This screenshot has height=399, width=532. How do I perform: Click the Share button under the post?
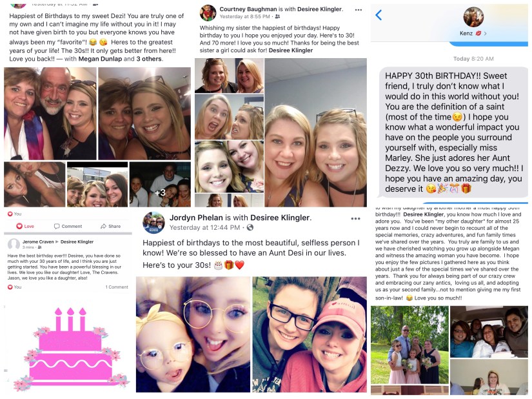(111, 226)
